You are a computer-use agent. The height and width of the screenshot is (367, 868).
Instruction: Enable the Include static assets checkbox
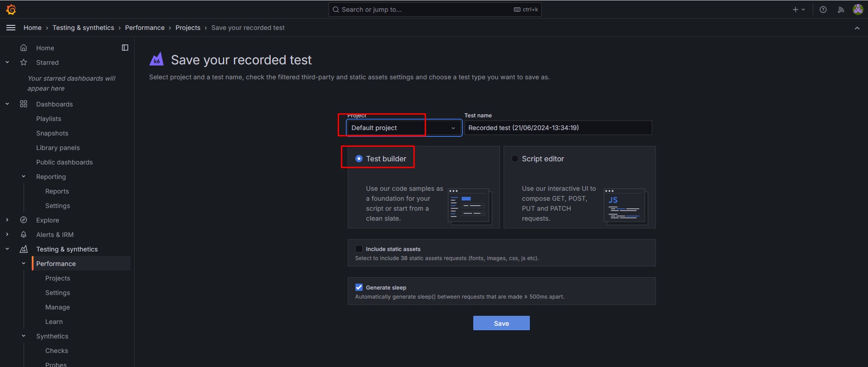coord(359,249)
